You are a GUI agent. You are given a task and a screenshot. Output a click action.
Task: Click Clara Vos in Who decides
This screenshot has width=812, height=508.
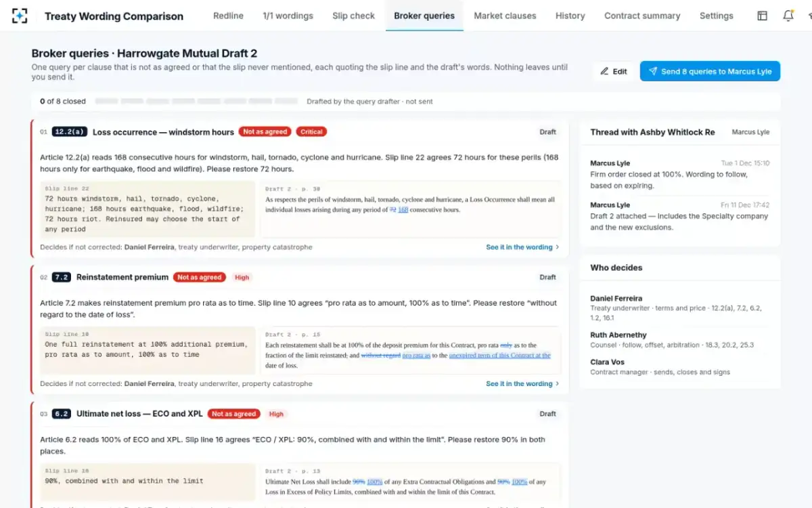607,362
